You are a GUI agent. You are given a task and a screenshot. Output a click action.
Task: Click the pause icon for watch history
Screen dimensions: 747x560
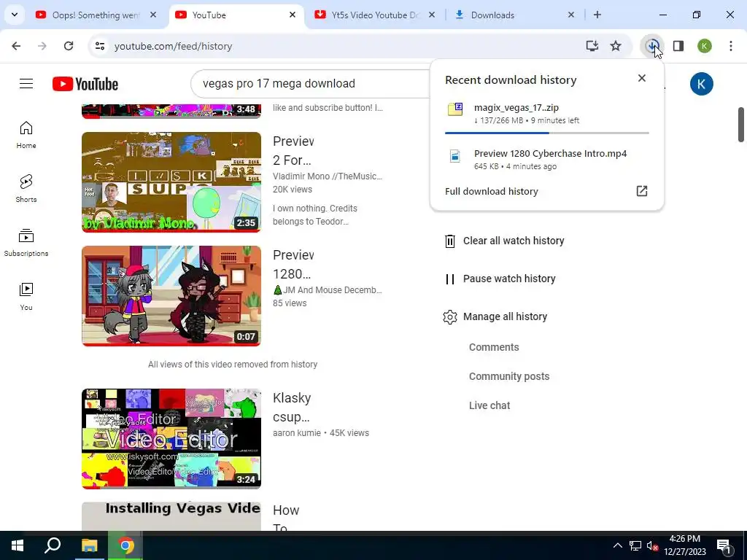449,279
